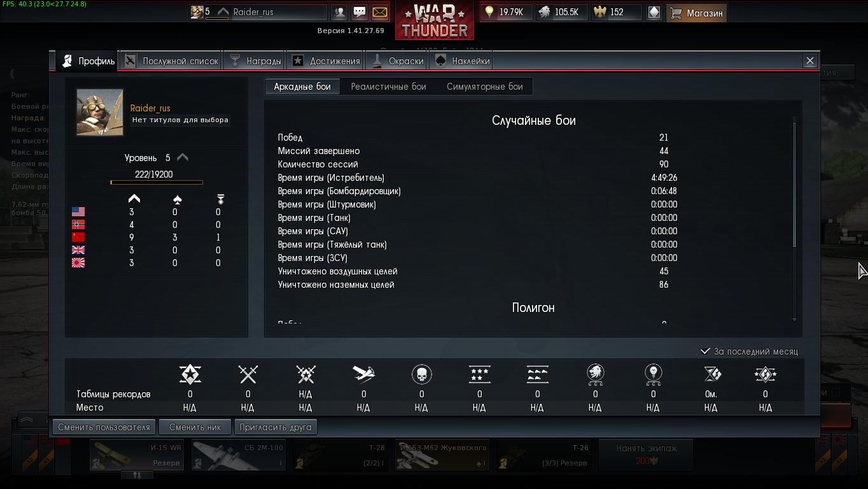Select the crossed swords leaderboard icon

tap(248, 374)
